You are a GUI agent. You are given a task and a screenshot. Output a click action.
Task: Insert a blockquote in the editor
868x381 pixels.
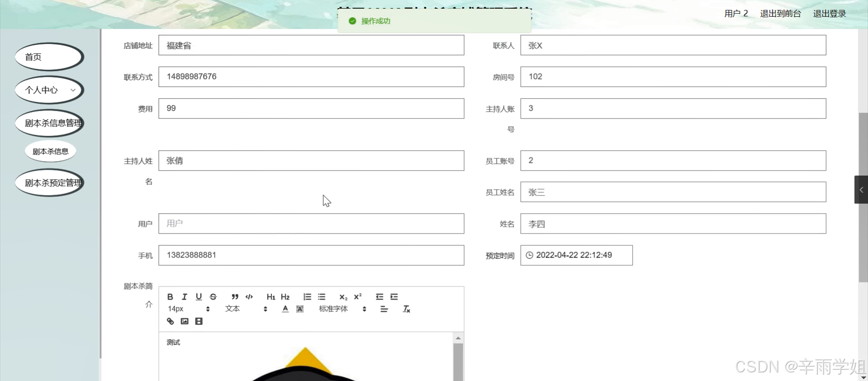pos(235,297)
